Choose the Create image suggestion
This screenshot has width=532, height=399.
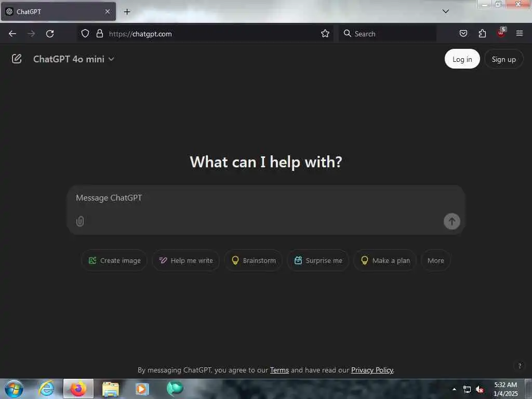pyautogui.click(x=114, y=261)
